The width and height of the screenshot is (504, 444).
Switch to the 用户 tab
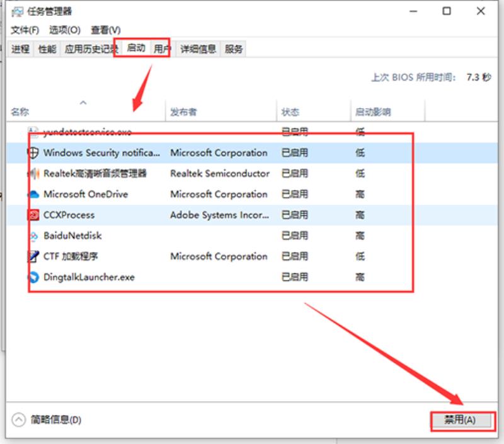tap(161, 49)
